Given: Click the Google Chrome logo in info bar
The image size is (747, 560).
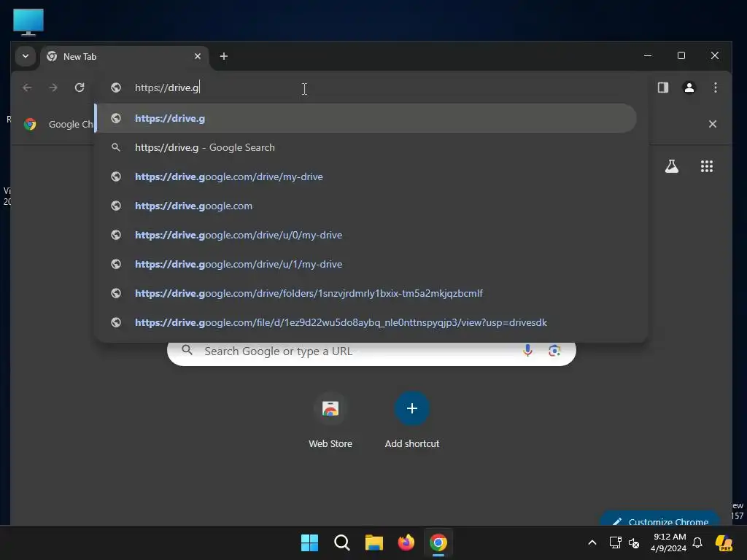Looking at the screenshot, I should tap(30, 124).
